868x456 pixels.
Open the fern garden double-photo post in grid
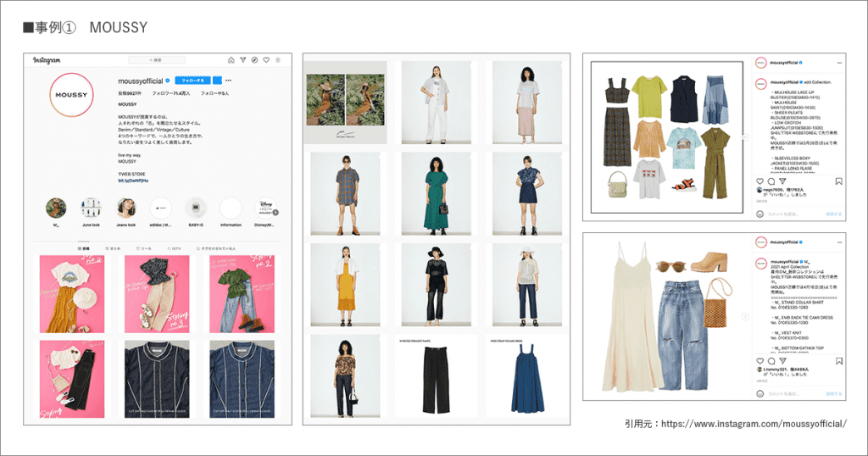346,103
